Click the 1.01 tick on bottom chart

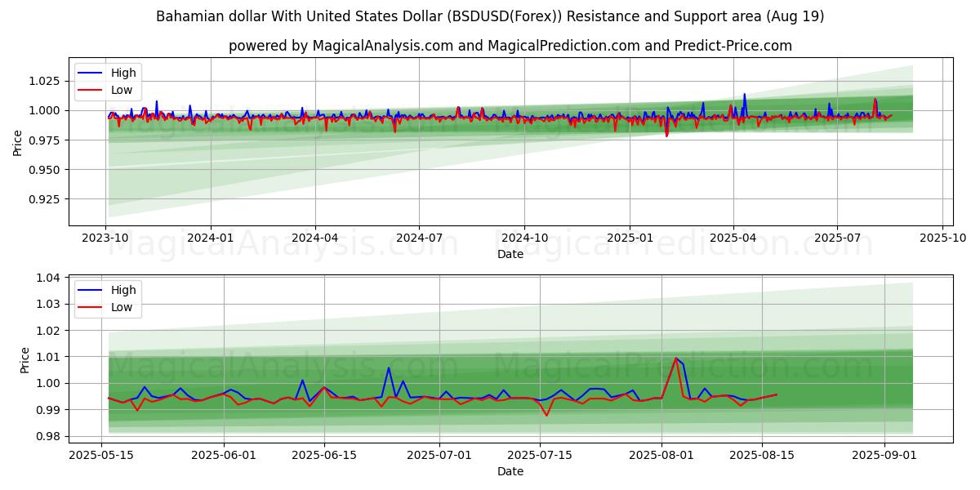tap(48, 357)
